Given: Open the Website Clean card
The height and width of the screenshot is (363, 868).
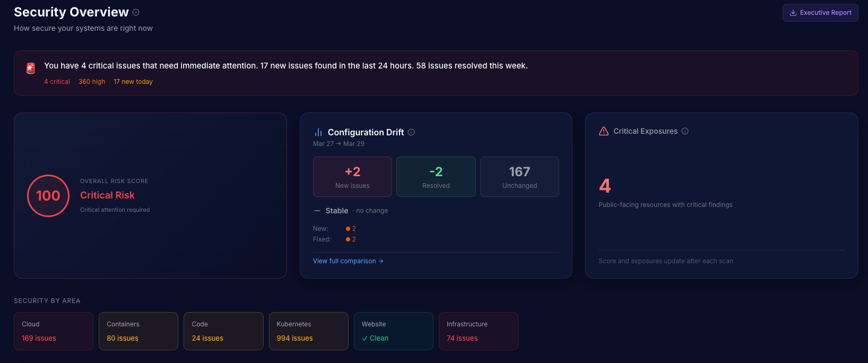Looking at the screenshot, I should point(393,331).
